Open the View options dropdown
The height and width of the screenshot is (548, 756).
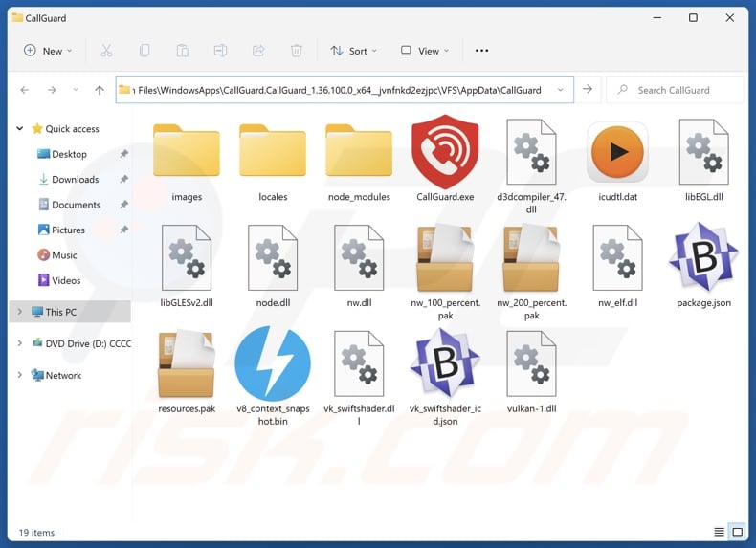[x=425, y=51]
